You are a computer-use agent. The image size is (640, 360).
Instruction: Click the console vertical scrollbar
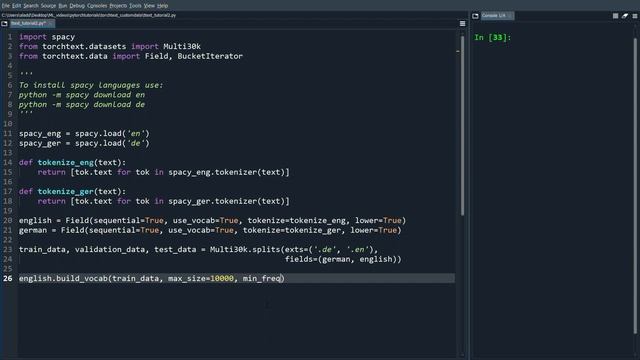point(635,186)
